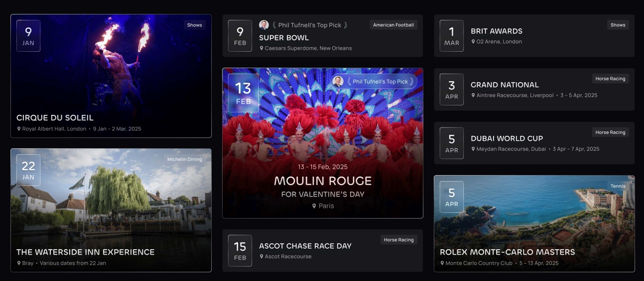Click the Ascot Chase Race Day title
This screenshot has height=281, width=644.
click(305, 246)
